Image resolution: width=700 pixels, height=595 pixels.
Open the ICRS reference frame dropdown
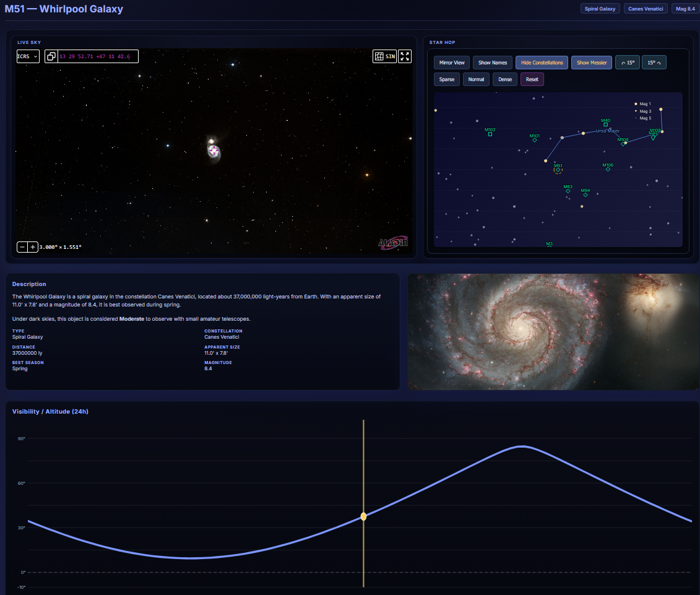[28, 56]
